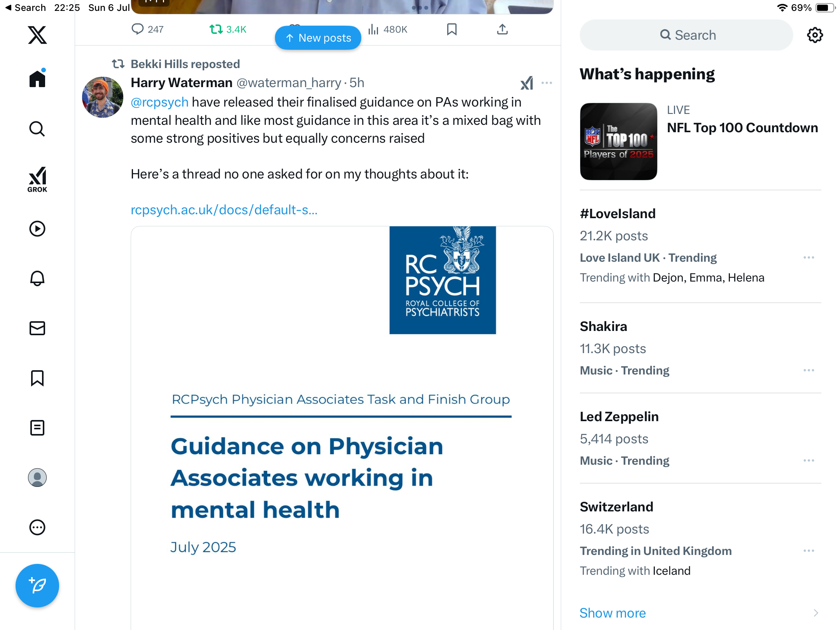Open the Switzerland trend

[616, 507]
